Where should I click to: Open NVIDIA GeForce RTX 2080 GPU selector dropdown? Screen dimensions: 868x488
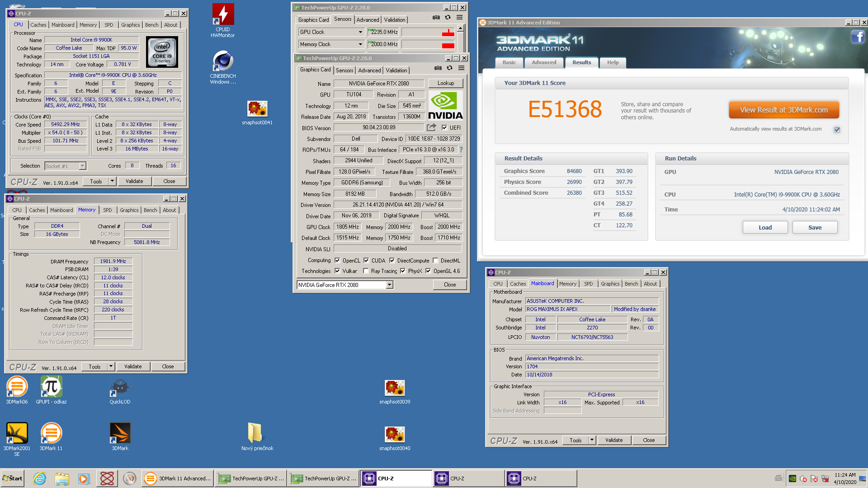point(390,285)
